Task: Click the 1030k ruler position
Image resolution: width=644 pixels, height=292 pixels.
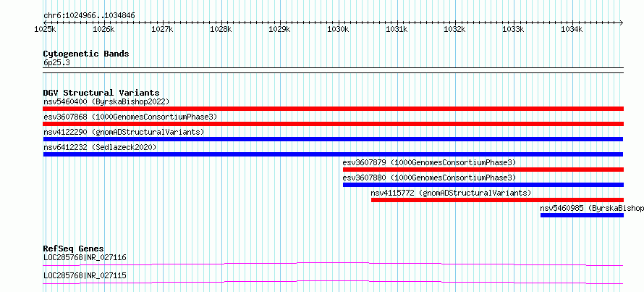Action: pos(339,30)
